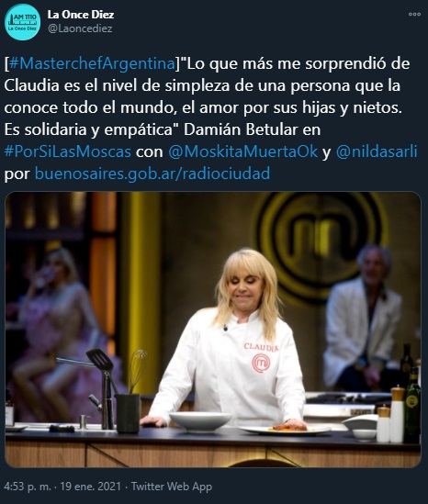Click the tweet text body
428x504 pixels.
(211, 118)
